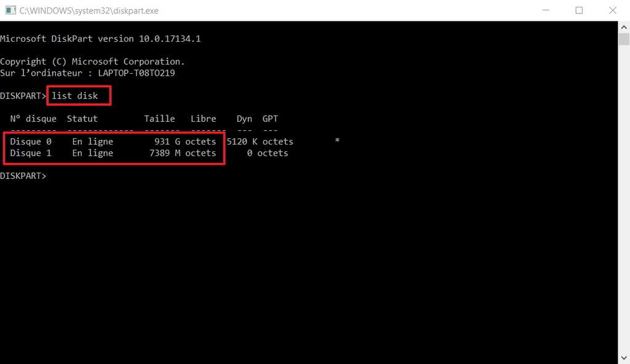The image size is (630, 364).
Task: Click the DiskPart version line
Action: point(100,39)
